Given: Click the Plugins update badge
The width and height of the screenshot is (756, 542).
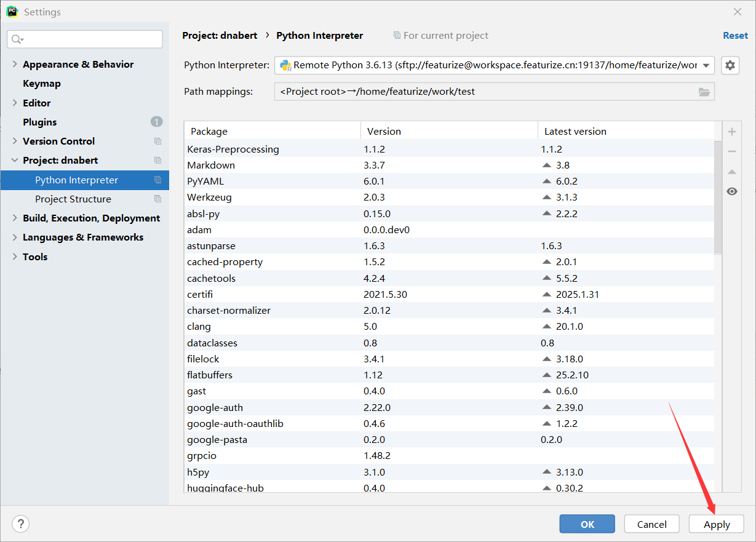Looking at the screenshot, I should 157,122.
